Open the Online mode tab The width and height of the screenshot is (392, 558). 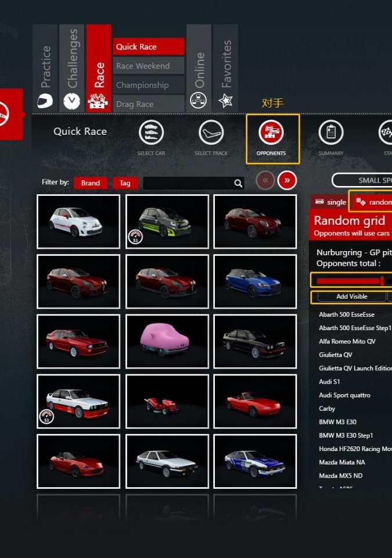(x=199, y=68)
